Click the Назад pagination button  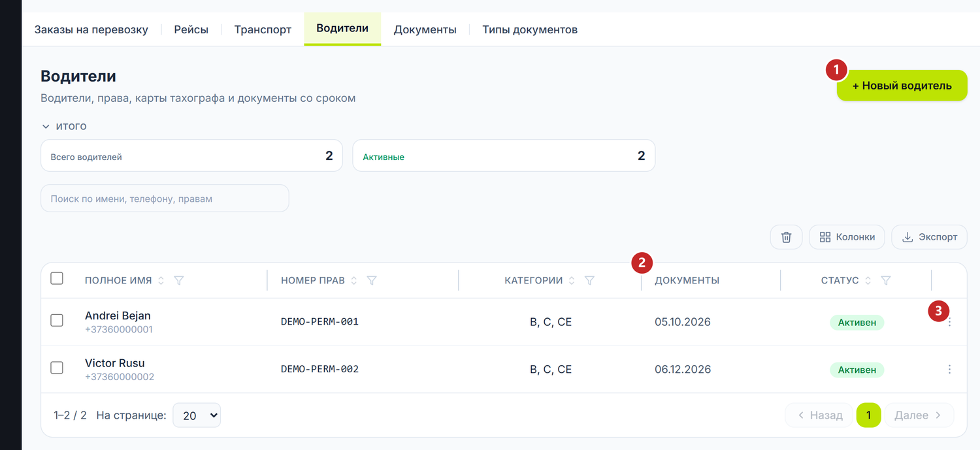(x=819, y=415)
